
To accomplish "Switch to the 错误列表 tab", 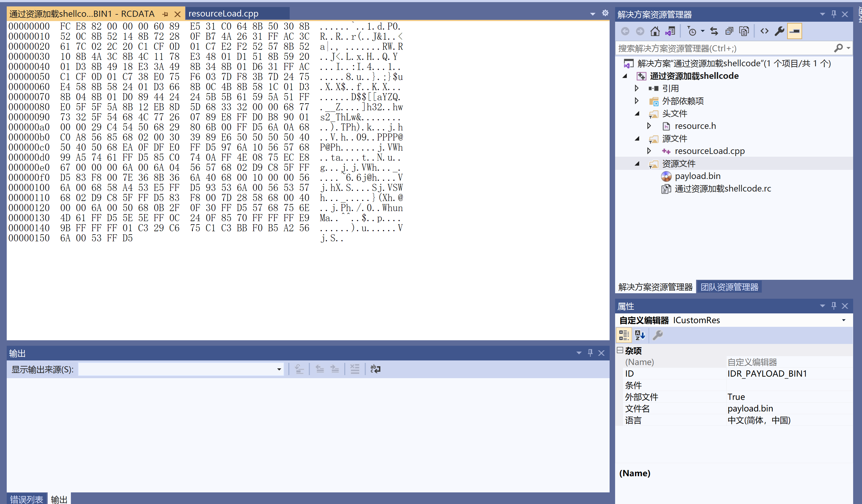I will pos(26,499).
